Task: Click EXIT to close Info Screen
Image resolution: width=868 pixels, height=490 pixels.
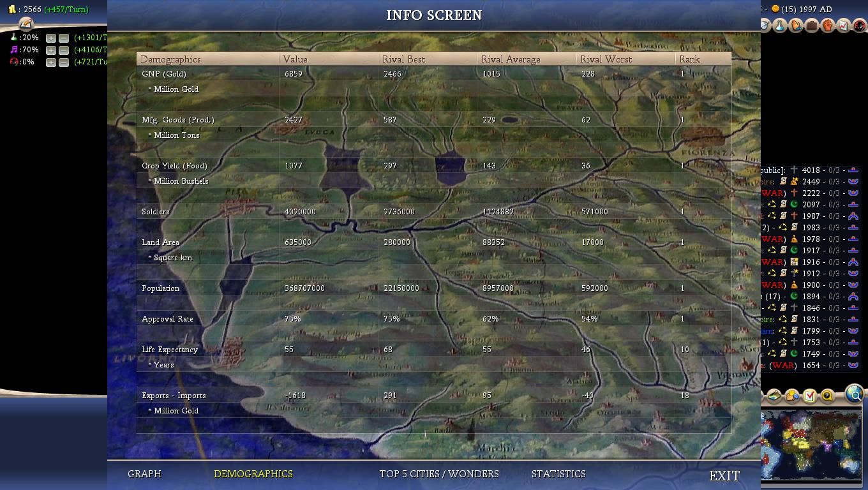Action: click(724, 476)
